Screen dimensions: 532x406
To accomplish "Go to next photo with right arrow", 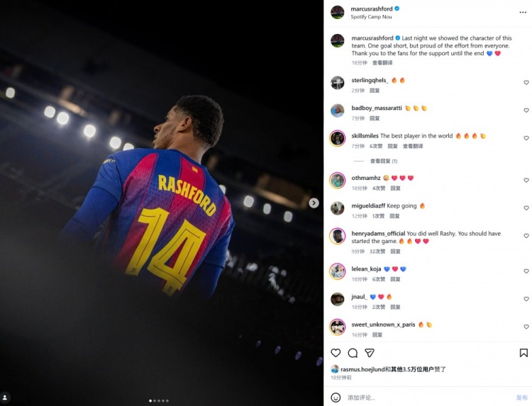I will (x=314, y=203).
